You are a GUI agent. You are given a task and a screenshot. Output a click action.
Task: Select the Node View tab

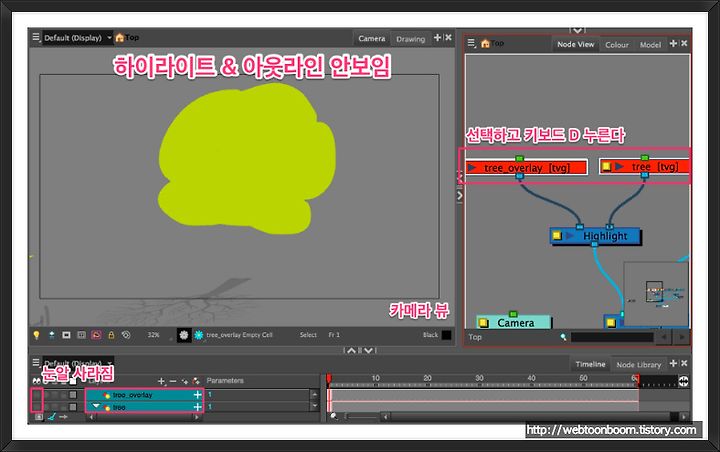tap(575, 44)
